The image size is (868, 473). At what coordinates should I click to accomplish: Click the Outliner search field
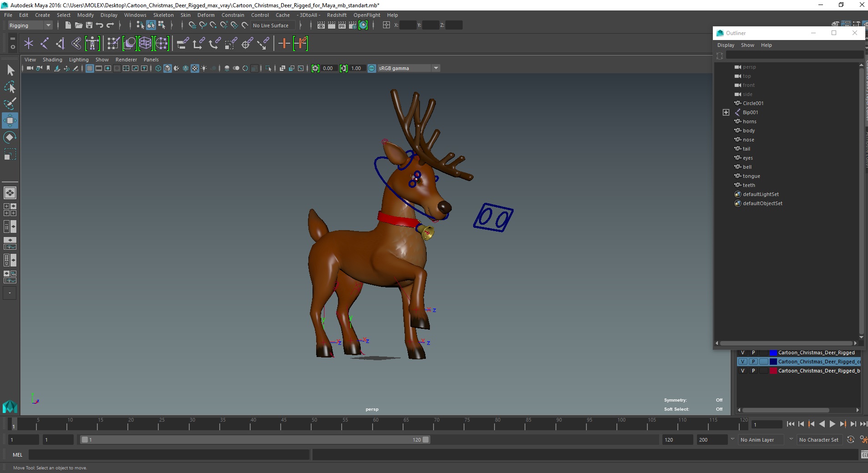coord(794,55)
